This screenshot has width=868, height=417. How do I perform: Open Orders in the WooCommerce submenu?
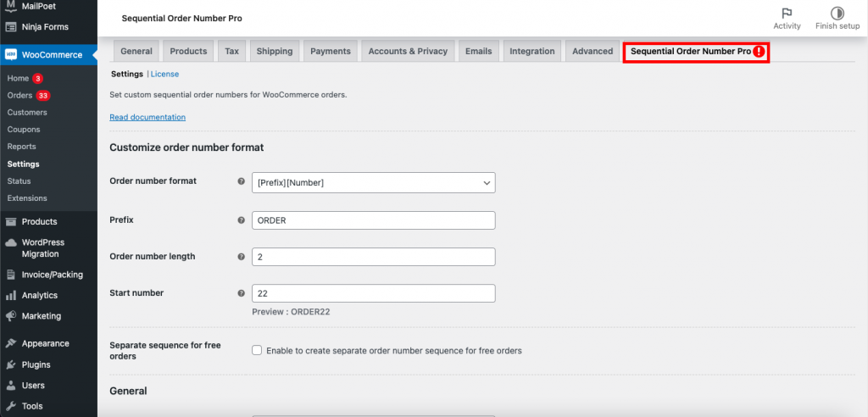[x=19, y=96]
